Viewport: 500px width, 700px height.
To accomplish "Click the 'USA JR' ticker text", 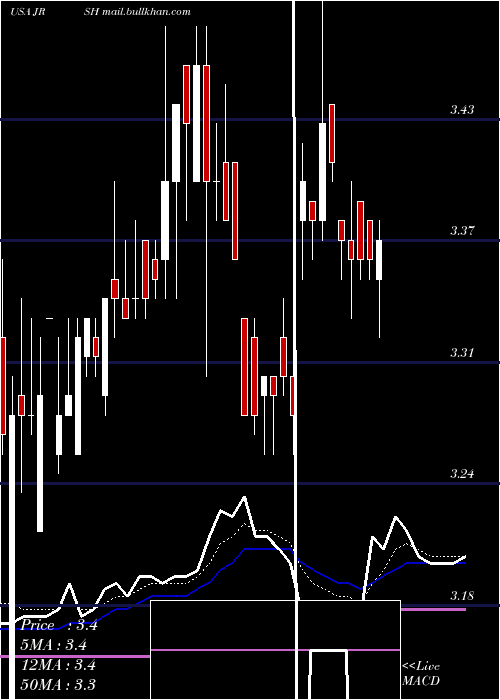I will coord(29,12).
